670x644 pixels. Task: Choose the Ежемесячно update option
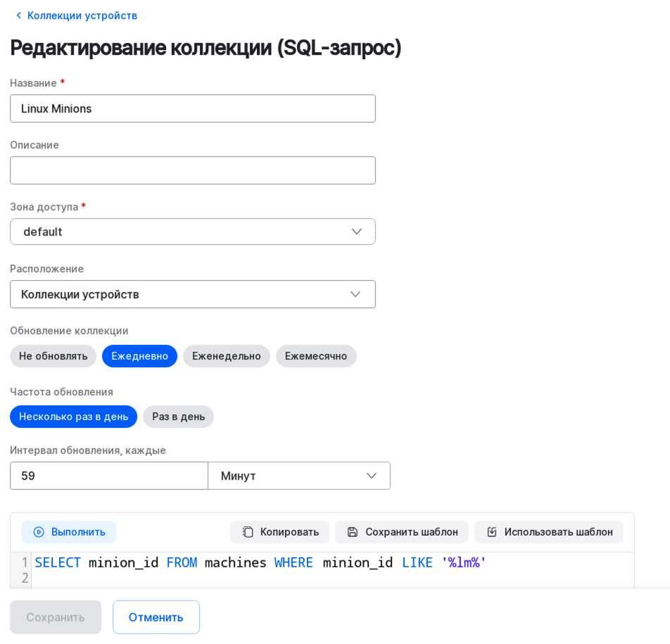[316, 356]
